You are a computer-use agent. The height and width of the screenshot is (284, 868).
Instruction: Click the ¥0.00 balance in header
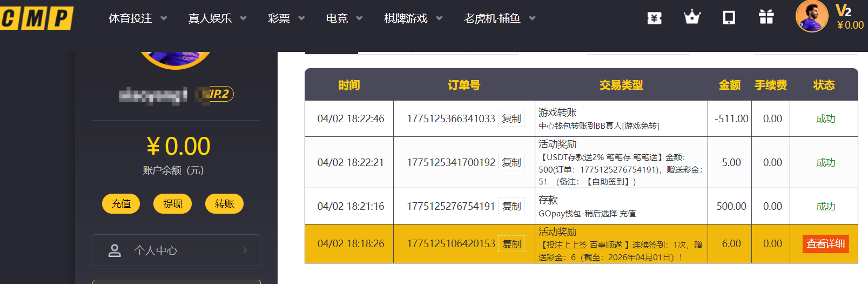tap(850, 25)
